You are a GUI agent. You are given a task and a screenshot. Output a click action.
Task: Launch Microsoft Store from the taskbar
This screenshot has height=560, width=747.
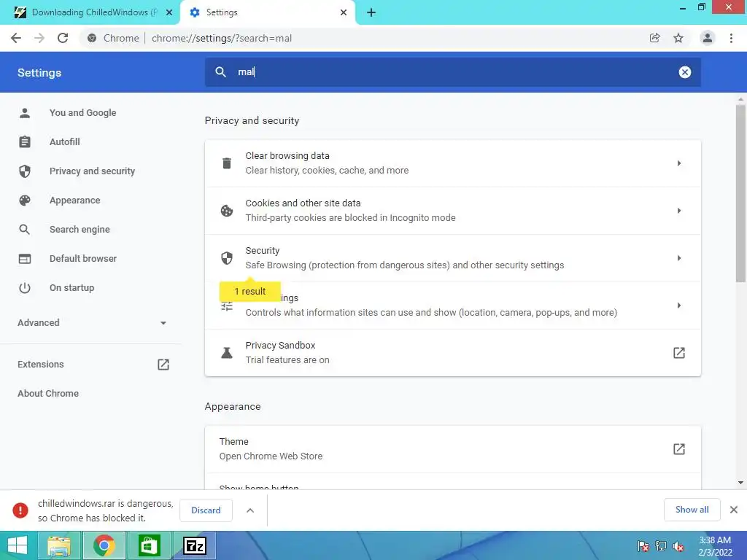point(149,545)
